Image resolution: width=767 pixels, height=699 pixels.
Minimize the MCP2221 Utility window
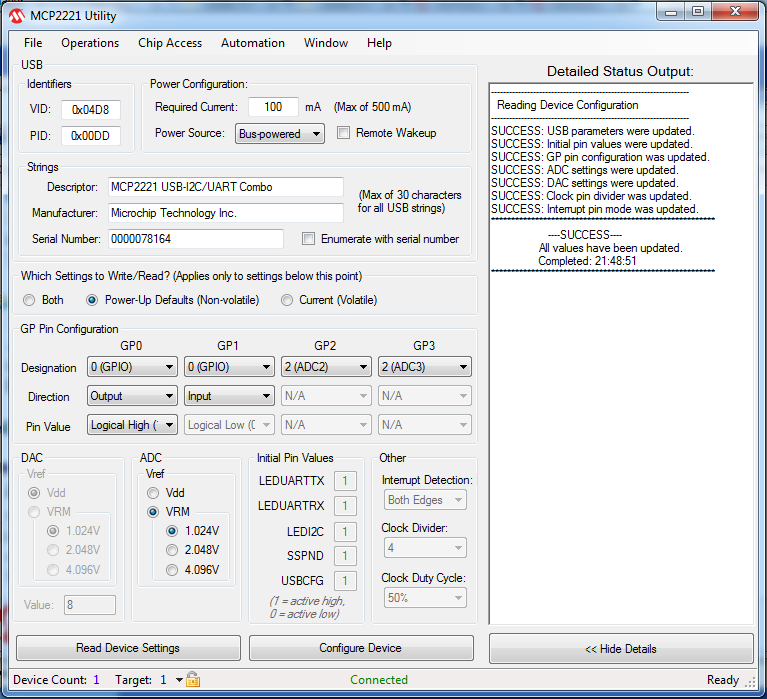671,12
